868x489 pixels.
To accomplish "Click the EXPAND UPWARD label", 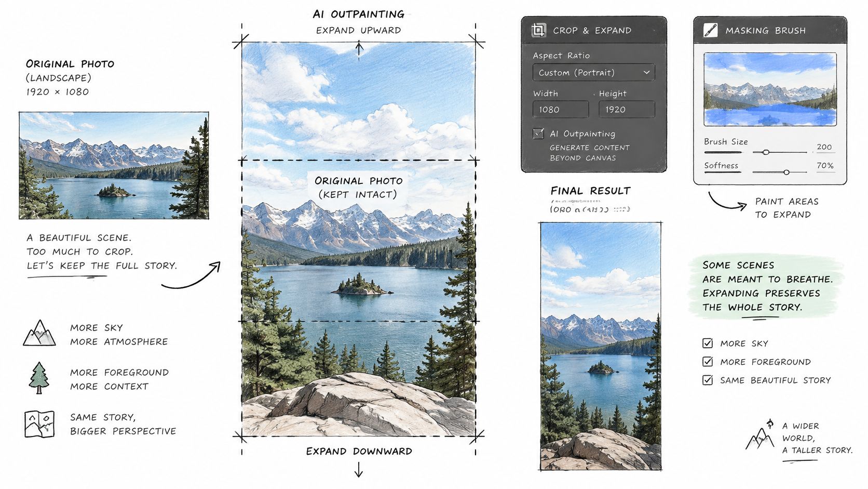I will [x=359, y=30].
